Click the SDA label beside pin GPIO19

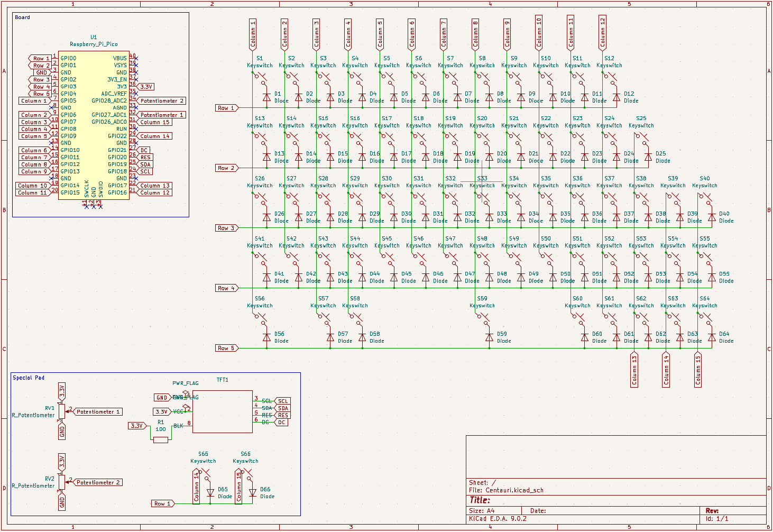point(145,164)
